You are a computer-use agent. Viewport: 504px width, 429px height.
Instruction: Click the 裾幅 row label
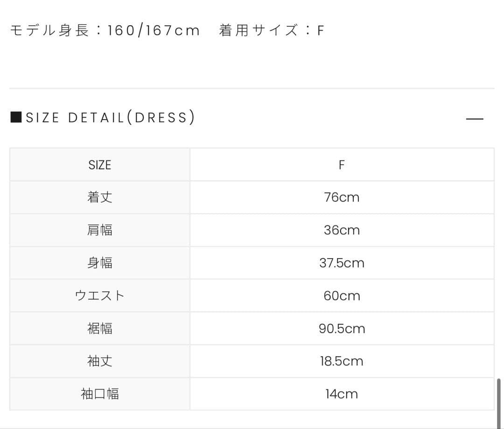[100, 329]
